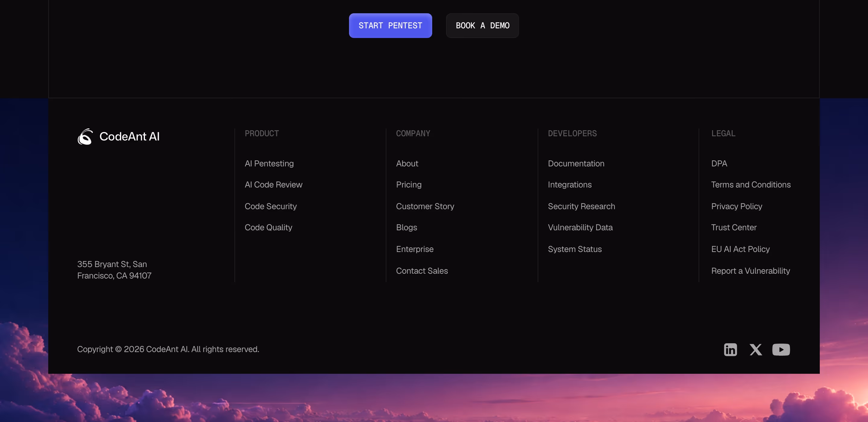The height and width of the screenshot is (422, 868).
Task: Click the COMPANY column heading
Action: point(413,134)
